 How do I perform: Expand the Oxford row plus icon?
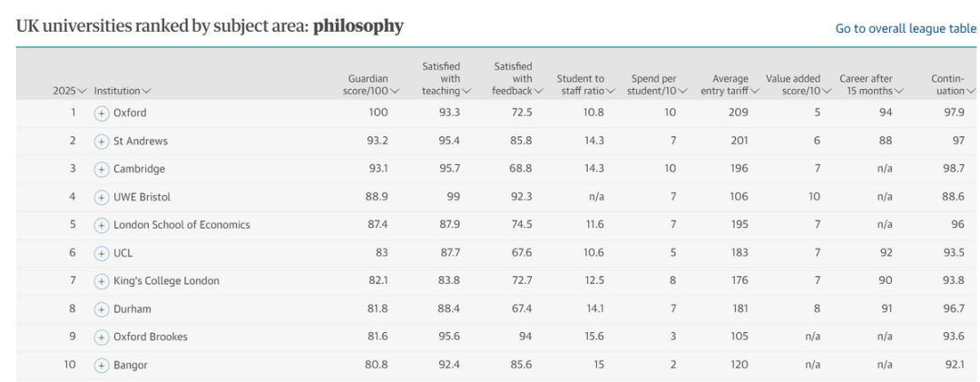click(x=102, y=113)
